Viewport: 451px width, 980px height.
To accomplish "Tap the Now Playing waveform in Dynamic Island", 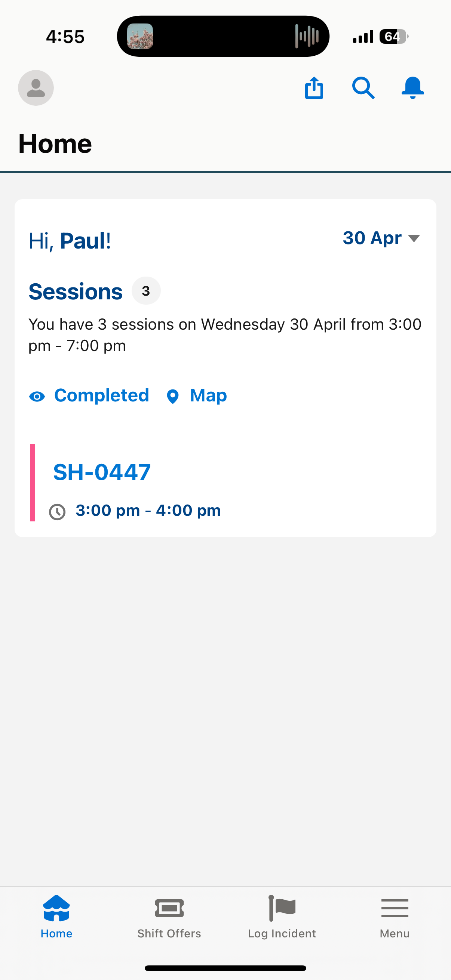I will point(307,37).
